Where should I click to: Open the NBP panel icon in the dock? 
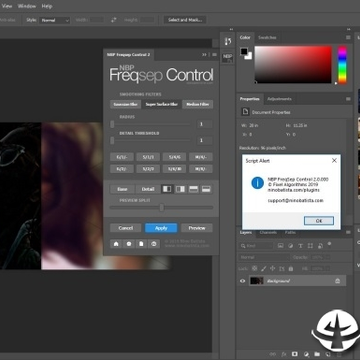click(228, 57)
